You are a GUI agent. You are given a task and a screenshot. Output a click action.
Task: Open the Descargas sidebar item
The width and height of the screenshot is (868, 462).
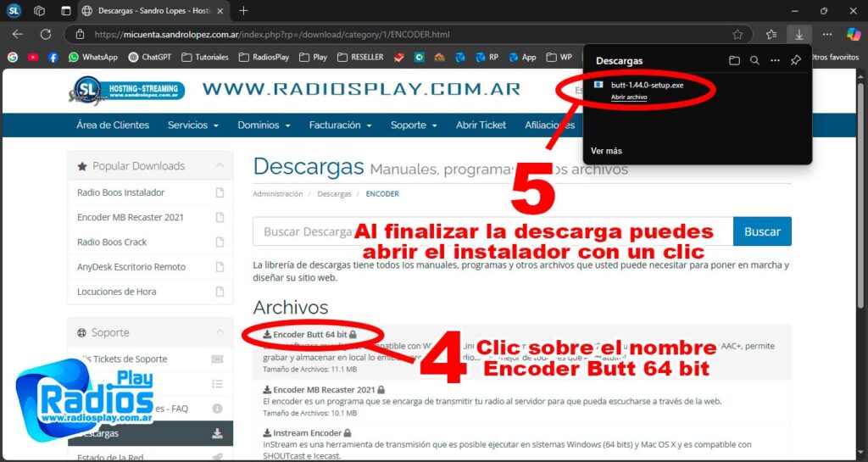click(x=150, y=433)
